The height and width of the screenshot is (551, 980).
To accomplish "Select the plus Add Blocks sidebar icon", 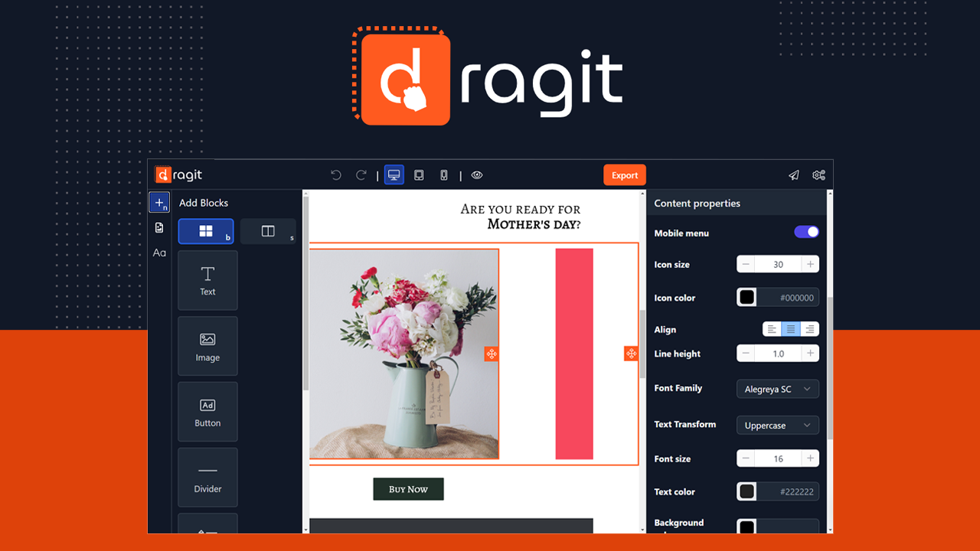I will pyautogui.click(x=159, y=203).
